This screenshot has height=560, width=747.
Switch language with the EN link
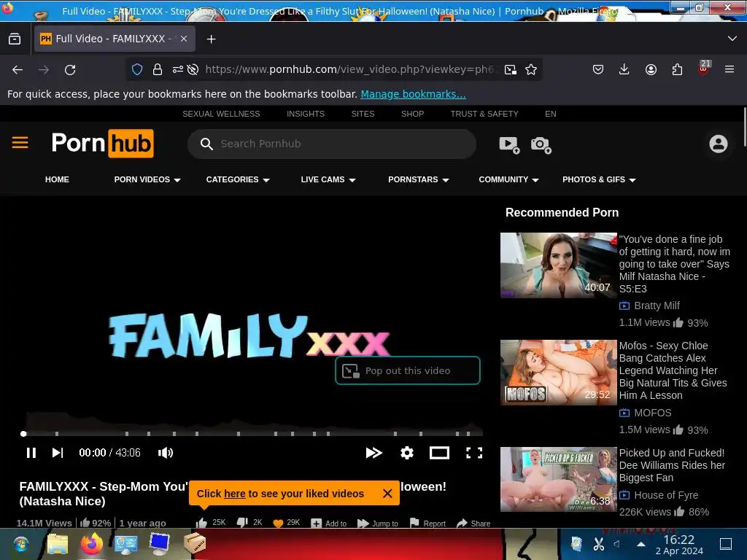pyautogui.click(x=550, y=114)
